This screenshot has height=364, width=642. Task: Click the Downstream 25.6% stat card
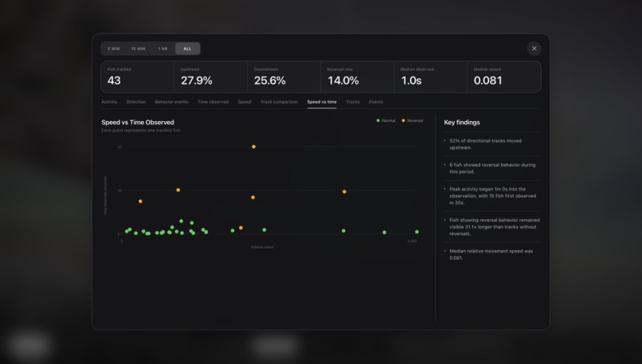[x=284, y=77]
